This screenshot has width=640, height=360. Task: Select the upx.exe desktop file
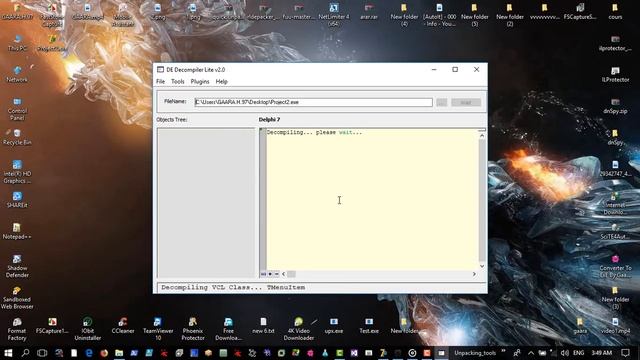tap(334, 326)
